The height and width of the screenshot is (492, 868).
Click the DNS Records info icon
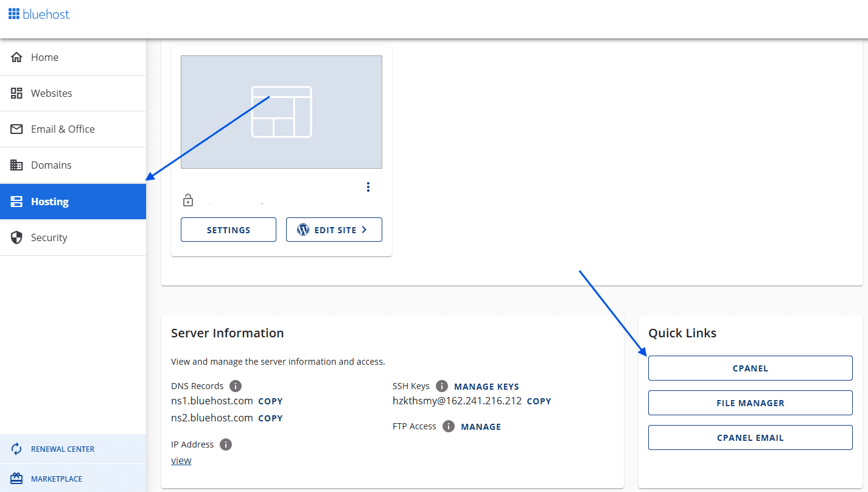(236, 386)
